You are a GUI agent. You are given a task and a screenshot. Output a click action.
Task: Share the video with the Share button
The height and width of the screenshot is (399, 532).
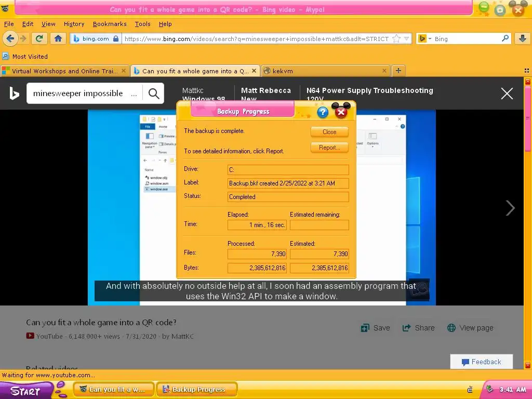pos(418,328)
